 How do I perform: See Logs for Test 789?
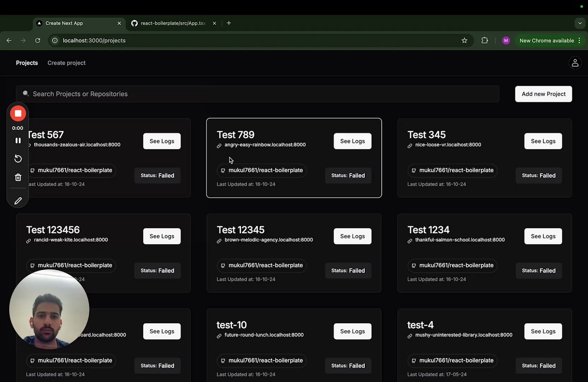(352, 141)
